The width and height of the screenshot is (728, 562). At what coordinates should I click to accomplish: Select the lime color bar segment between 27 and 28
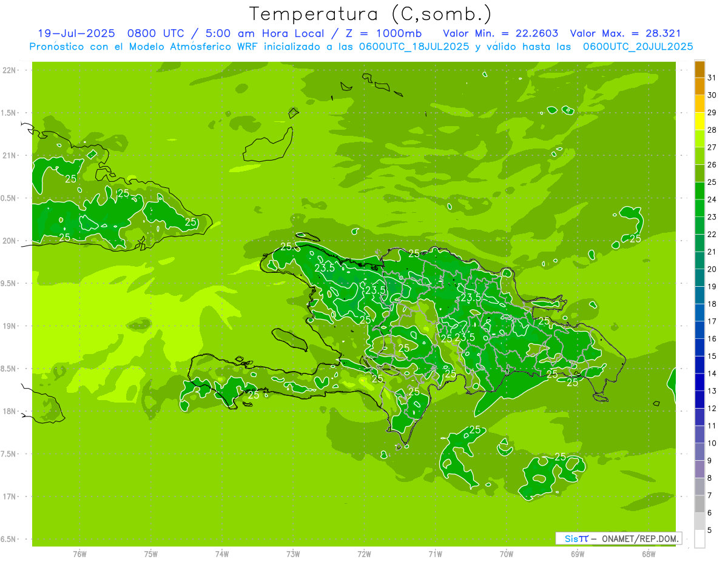[x=699, y=139]
